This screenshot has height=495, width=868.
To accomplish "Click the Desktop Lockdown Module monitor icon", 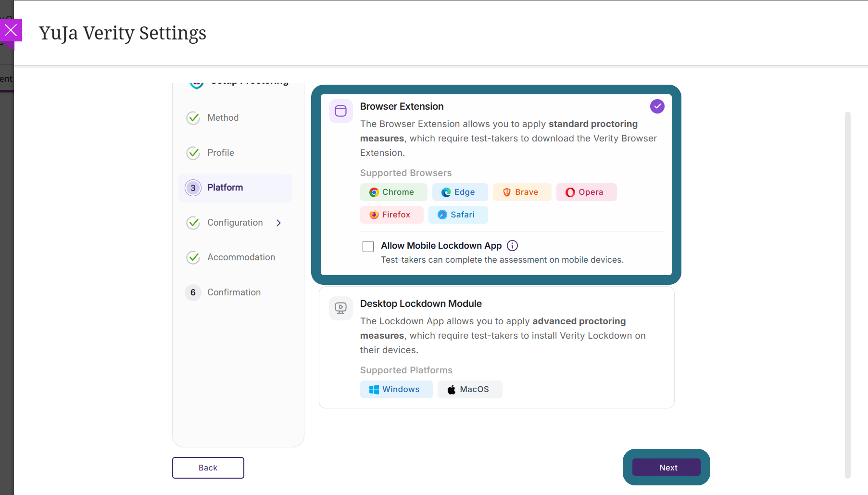I will coord(341,308).
